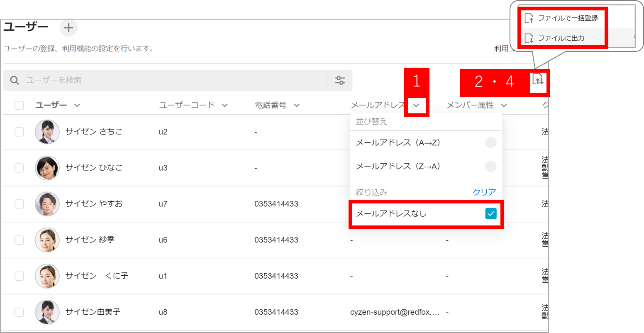Check the box for サイゼン 紗季
The width and height of the screenshot is (644, 333).
(19, 240)
